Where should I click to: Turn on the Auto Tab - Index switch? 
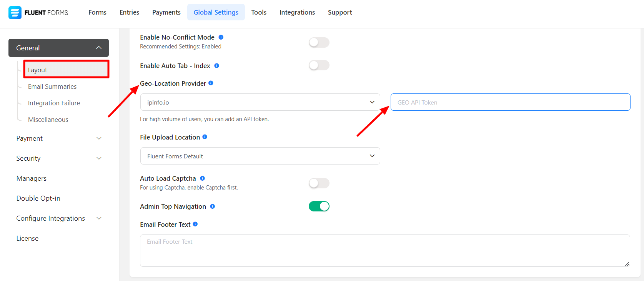(x=319, y=65)
